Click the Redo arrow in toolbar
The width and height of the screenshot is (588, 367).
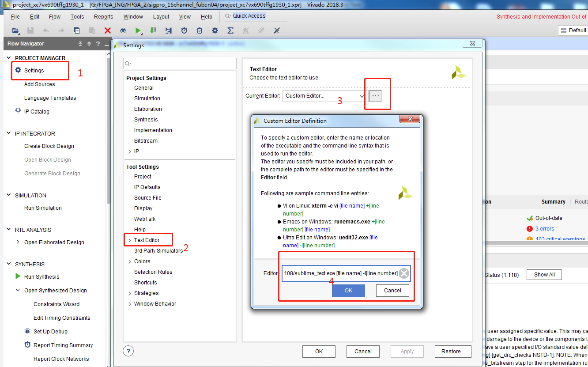tap(61, 30)
